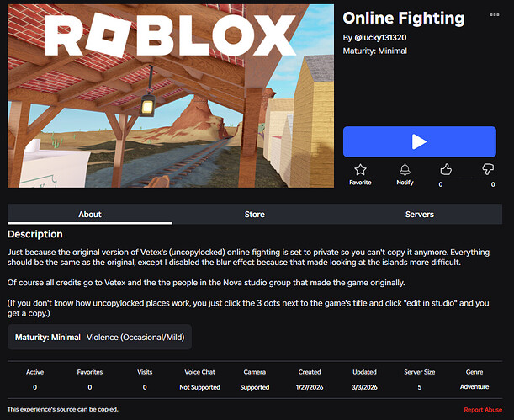Click the Created date 1/27/2026

[310, 387]
